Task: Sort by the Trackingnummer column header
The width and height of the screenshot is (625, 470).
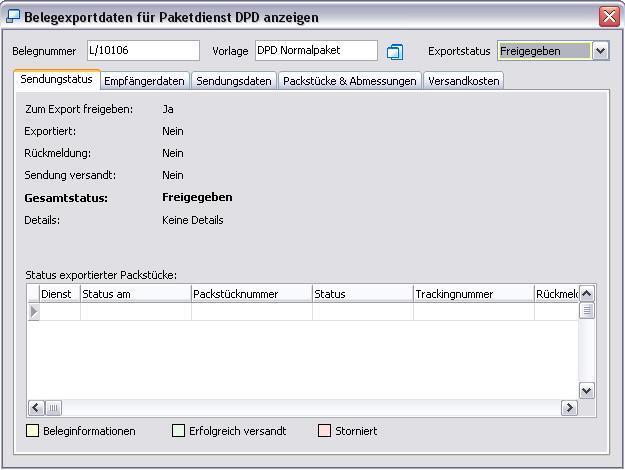Action: point(473,294)
